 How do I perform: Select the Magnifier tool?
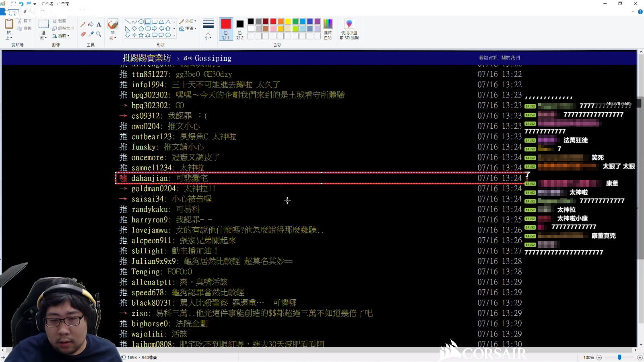pos(99,34)
